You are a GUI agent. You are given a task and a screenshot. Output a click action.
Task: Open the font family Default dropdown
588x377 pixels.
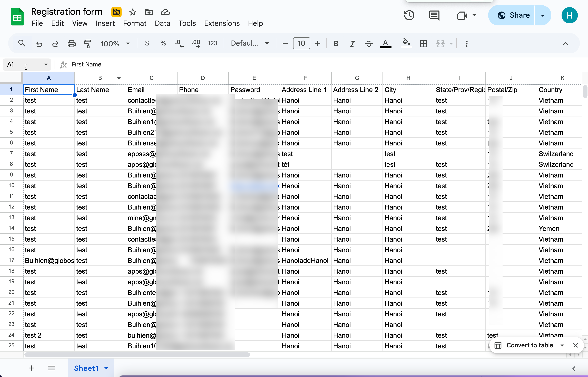pos(250,43)
